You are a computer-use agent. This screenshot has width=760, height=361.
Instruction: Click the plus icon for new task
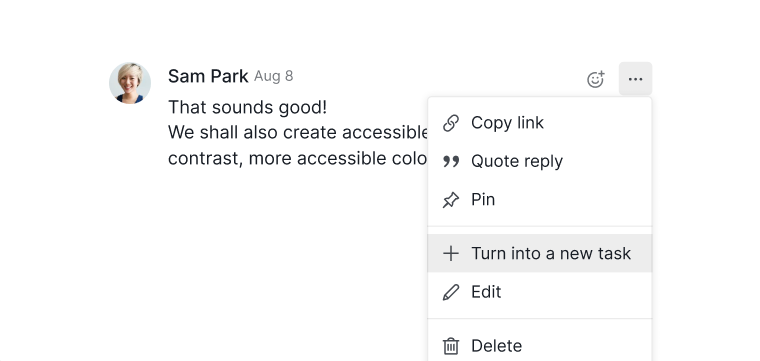pos(451,253)
